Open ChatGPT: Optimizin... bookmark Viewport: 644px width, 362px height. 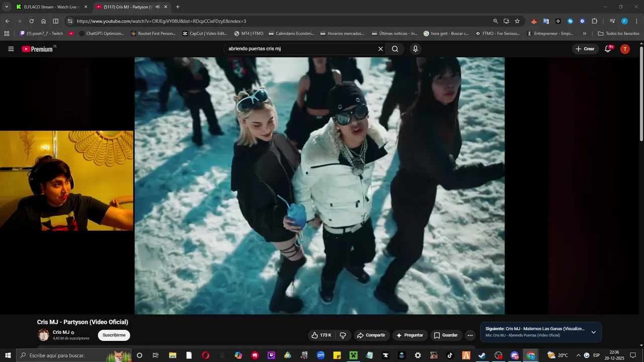[101, 34]
